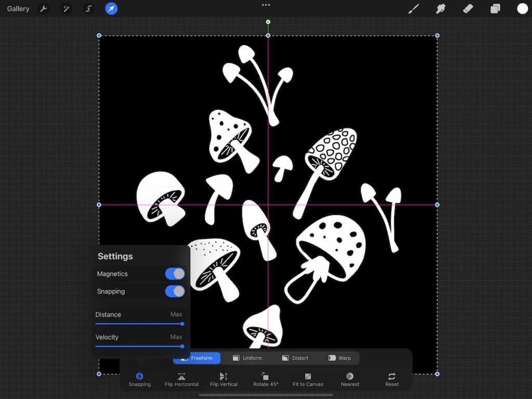Pick the Smudge tool
The width and height of the screenshot is (532, 399).
(441, 8)
